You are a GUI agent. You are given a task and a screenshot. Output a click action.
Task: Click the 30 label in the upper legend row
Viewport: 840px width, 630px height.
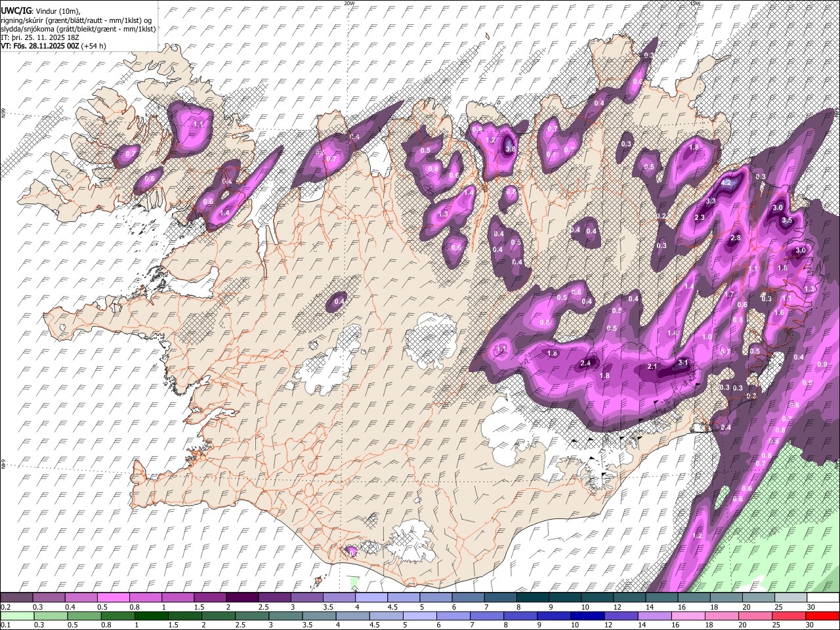coord(811,607)
